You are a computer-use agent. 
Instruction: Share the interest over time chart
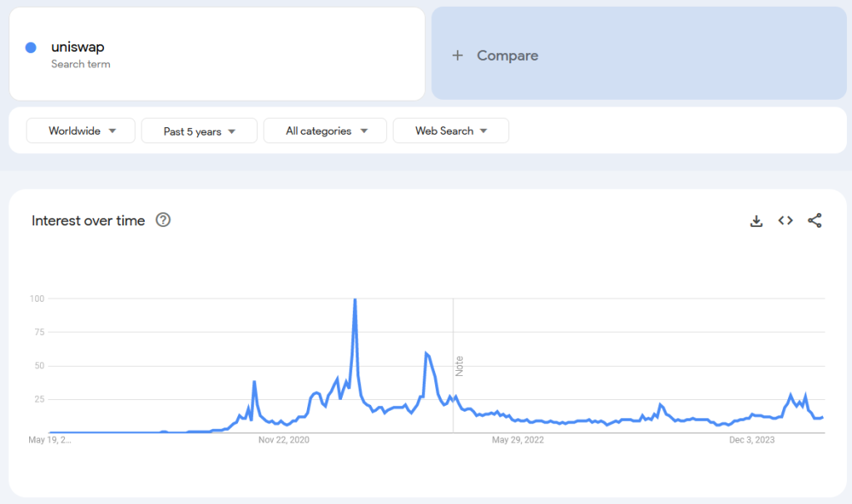pyautogui.click(x=815, y=220)
